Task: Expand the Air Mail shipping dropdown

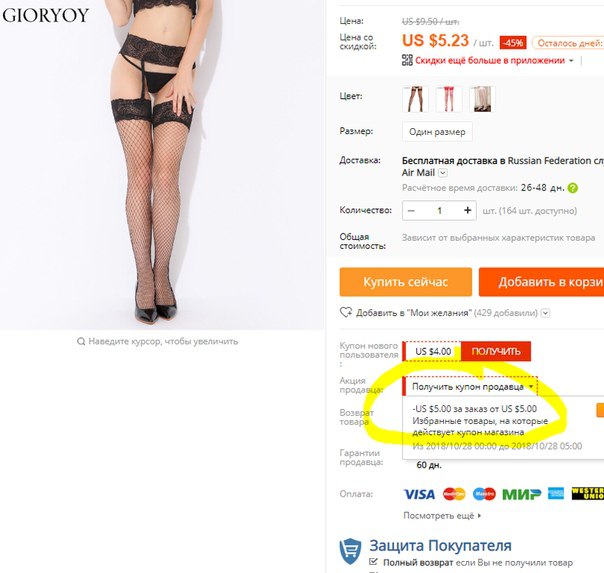Action: [x=443, y=173]
